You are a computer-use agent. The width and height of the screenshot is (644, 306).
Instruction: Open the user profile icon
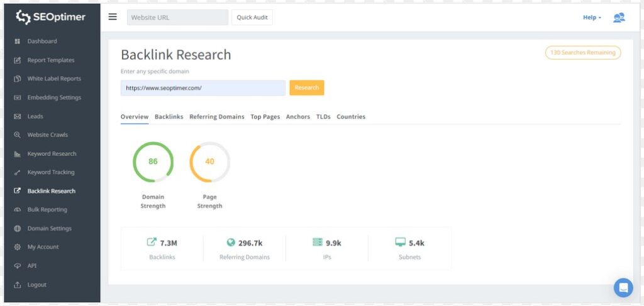tap(619, 18)
